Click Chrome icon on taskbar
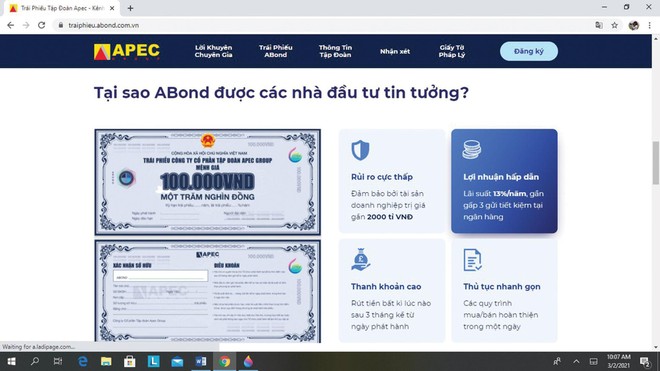The height and width of the screenshot is (371, 660). point(224,361)
